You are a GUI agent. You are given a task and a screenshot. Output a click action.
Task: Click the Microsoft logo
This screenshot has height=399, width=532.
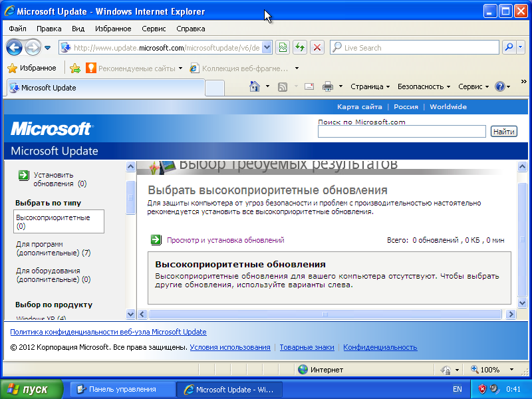52,129
